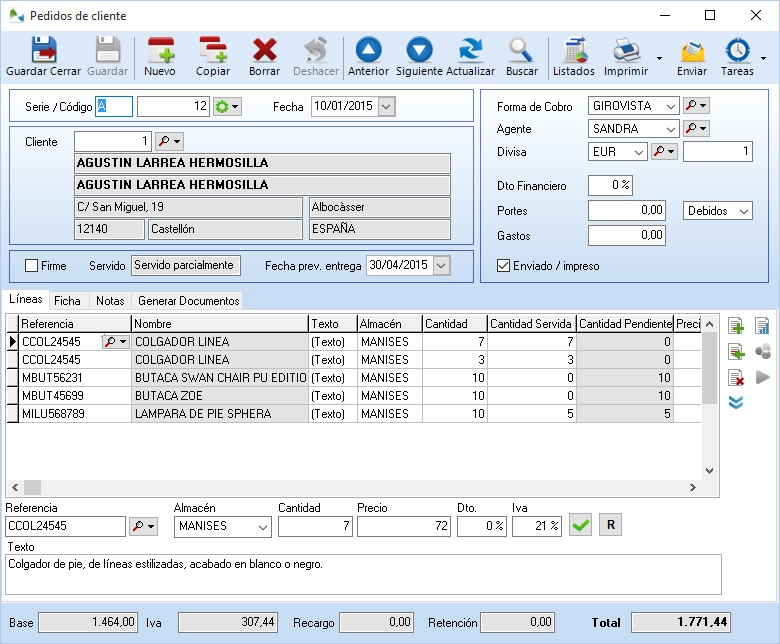
Task: Switch to the Ficha tab
Action: [x=68, y=300]
